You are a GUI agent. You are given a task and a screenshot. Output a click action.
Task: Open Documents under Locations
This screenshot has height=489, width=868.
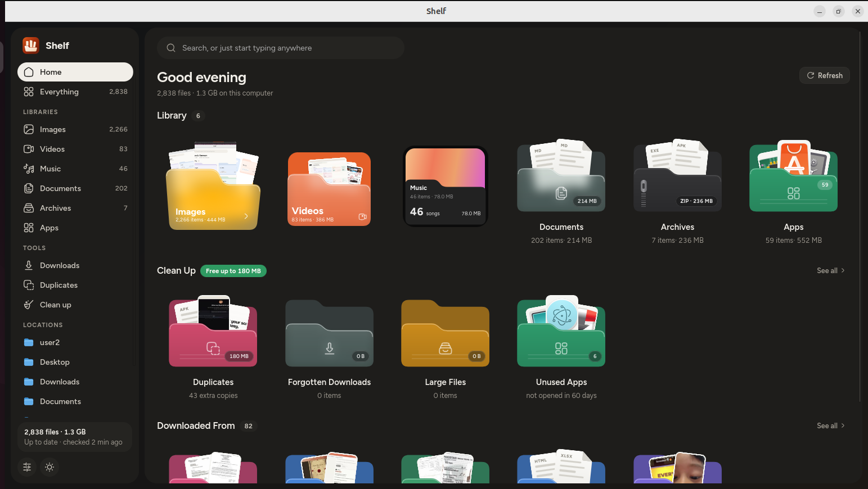(x=75, y=401)
